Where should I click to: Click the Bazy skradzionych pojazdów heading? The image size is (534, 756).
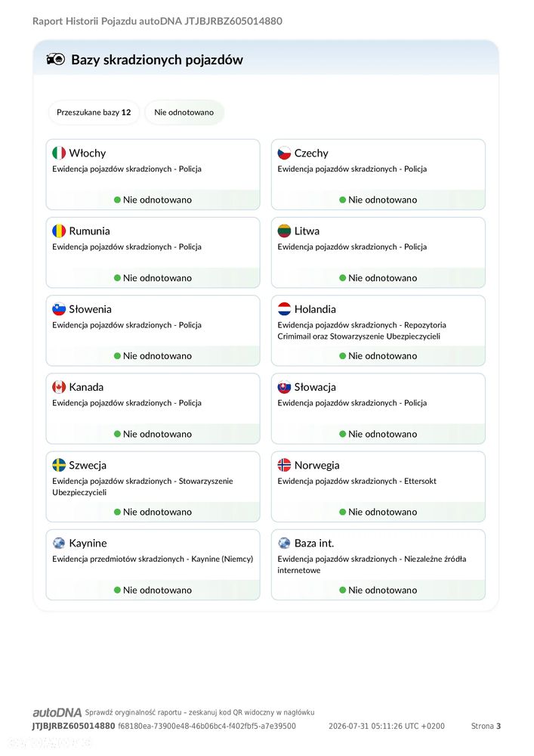(157, 60)
